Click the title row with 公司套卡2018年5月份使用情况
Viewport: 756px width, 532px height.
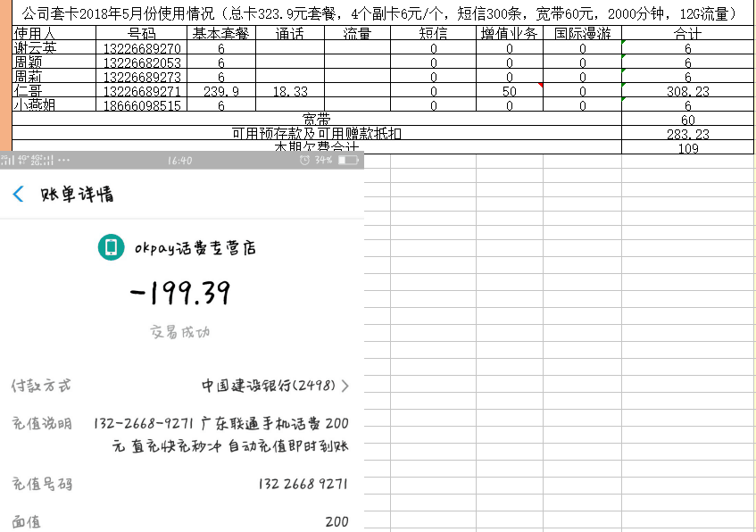pyautogui.click(x=378, y=14)
